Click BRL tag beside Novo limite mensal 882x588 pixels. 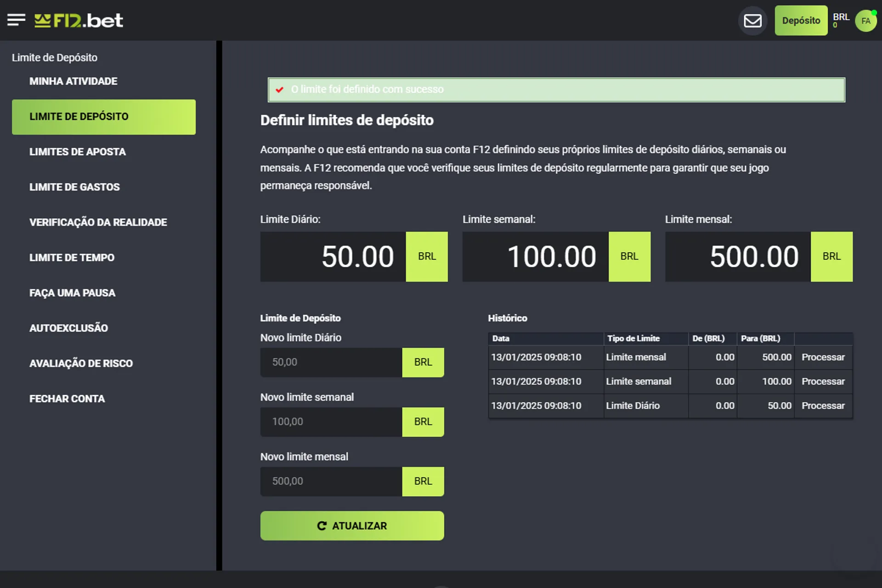tap(423, 481)
